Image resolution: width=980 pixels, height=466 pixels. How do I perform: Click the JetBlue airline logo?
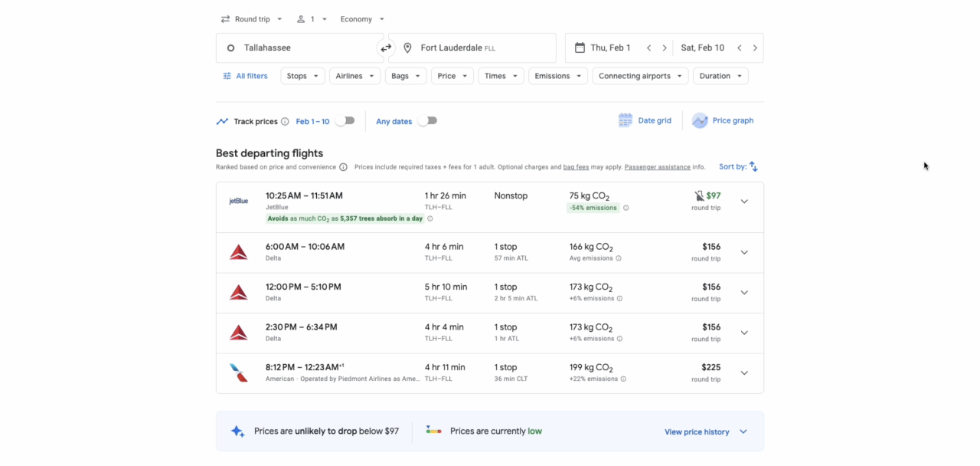(x=238, y=201)
